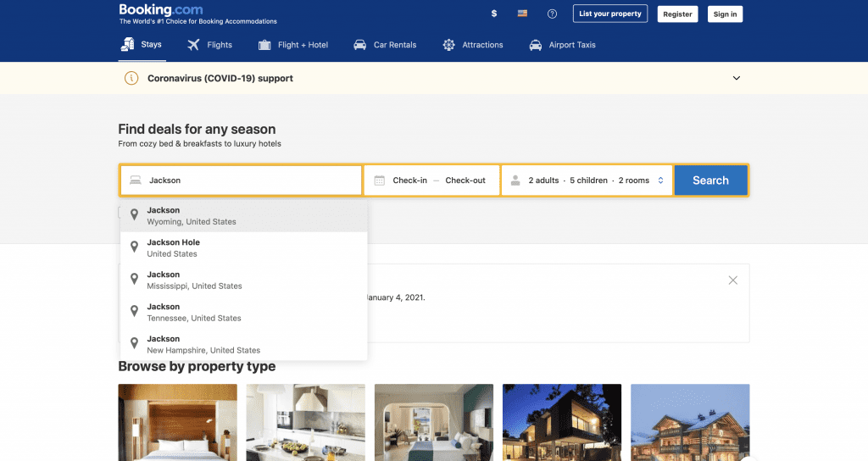Click the Register button

(x=677, y=14)
